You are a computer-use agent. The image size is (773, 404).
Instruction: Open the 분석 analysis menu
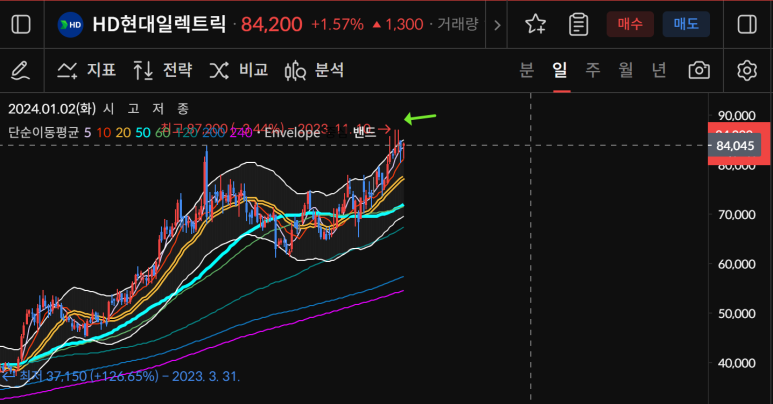coord(315,71)
